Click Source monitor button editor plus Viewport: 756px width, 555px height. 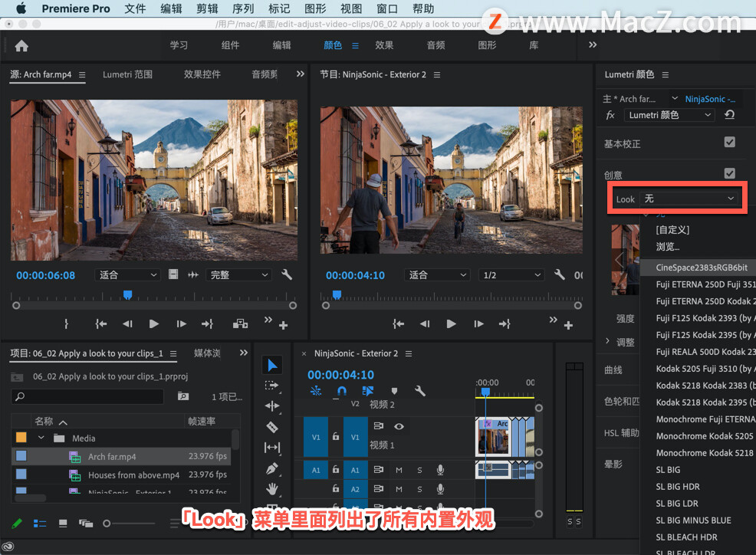pyautogui.click(x=284, y=326)
